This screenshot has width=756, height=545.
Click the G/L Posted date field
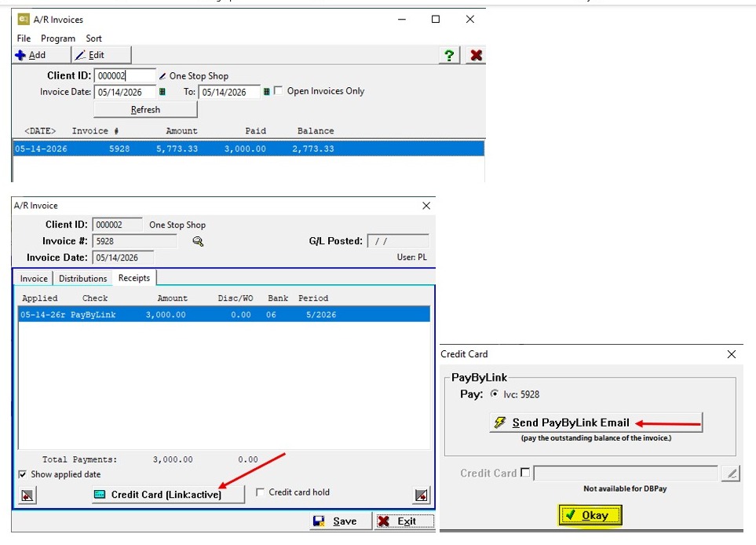(398, 240)
